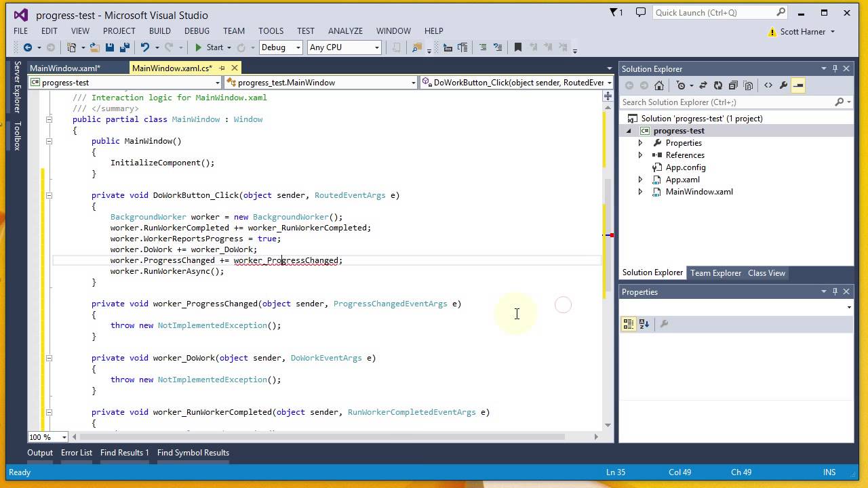Click the Undo arrow icon
This screenshot has height=488, width=868.
(x=144, y=47)
